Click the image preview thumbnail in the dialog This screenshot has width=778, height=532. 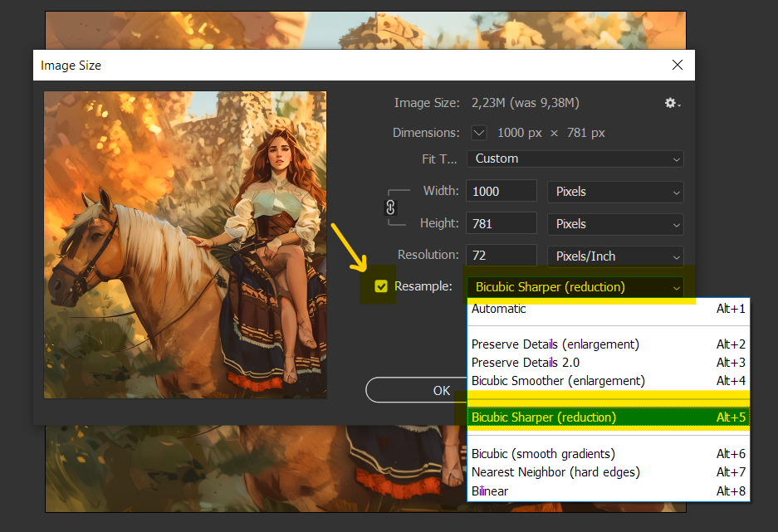tap(185, 245)
